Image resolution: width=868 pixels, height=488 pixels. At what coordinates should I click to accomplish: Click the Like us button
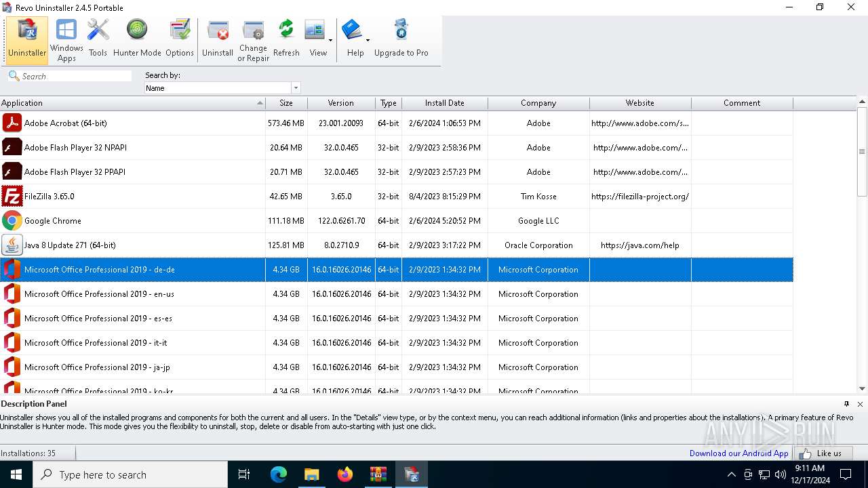823,453
